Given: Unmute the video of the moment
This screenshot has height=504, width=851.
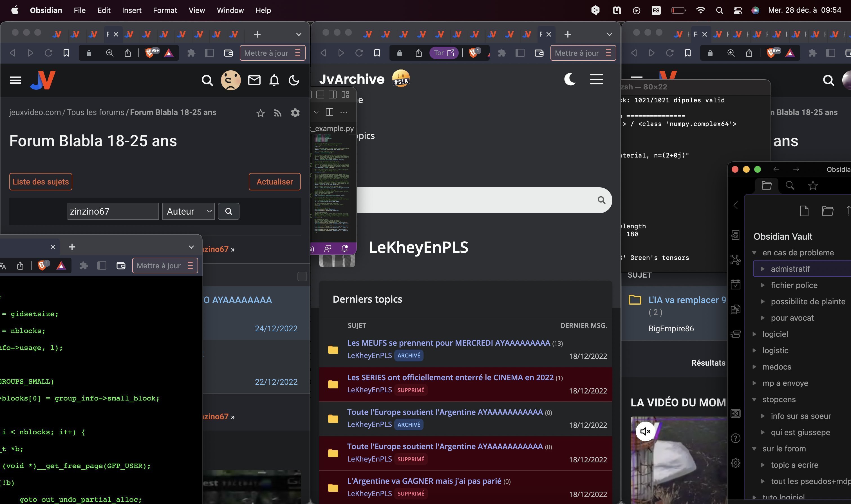Looking at the screenshot, I should pos(645,431).
